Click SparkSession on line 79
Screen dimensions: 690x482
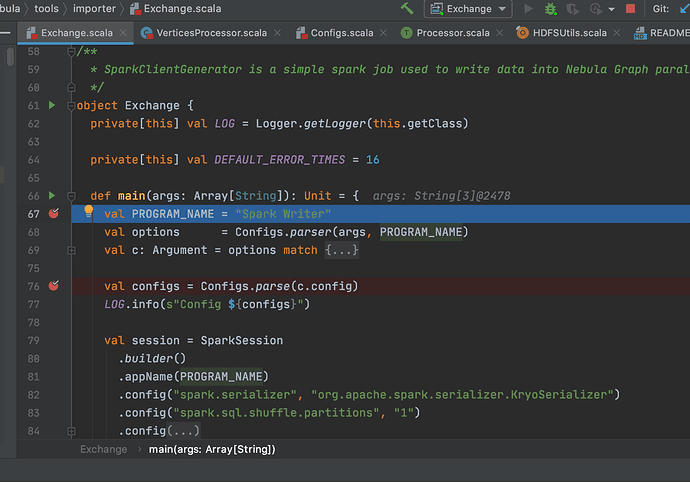coord(242,341)
